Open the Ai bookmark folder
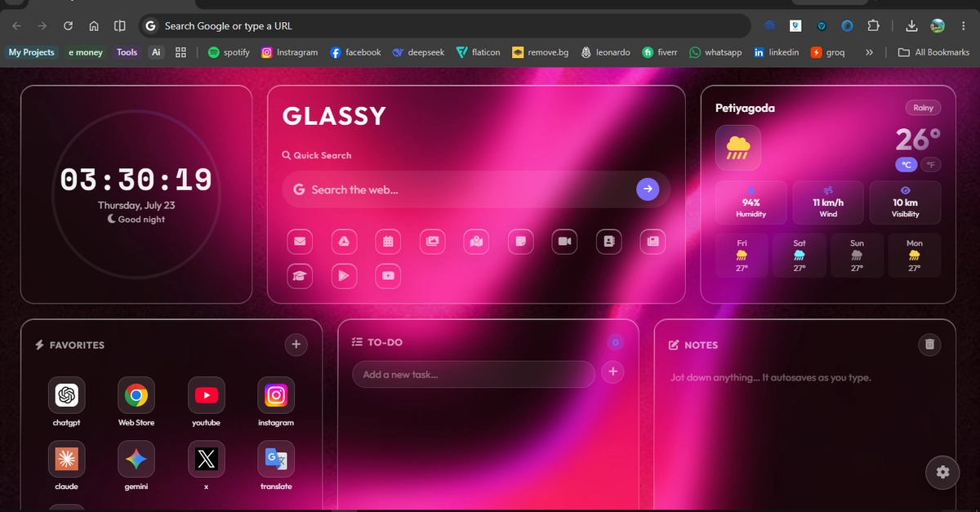The height and width of the screenshot is (512, 980). (x=157, y=52)
